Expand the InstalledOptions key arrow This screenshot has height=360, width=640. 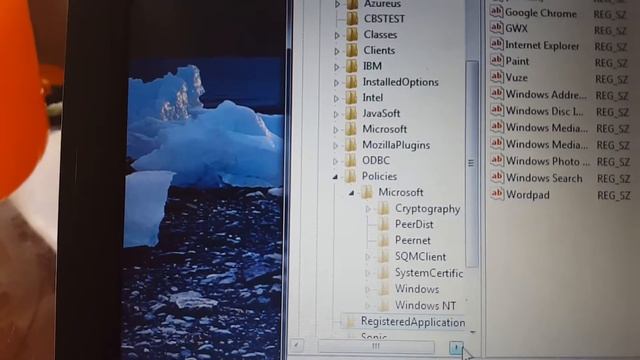[x=336, y=83]
